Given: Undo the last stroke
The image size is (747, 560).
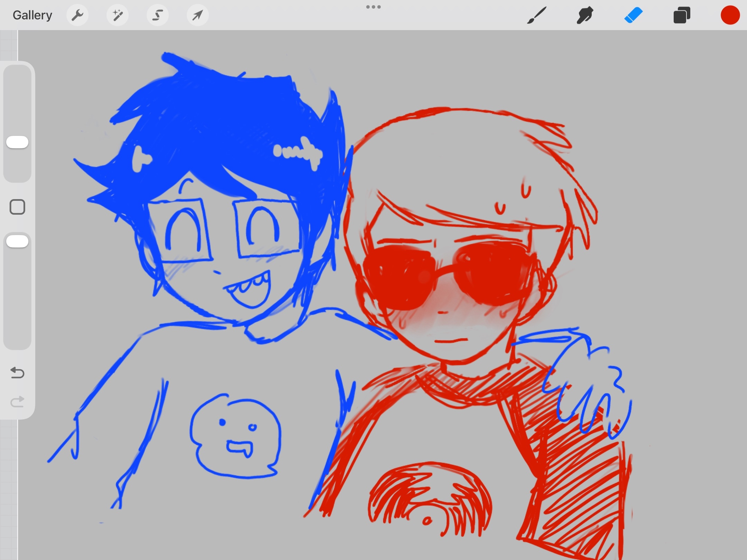Looking at the screenshot, I should pyautogui.click(x=17, y=373).
